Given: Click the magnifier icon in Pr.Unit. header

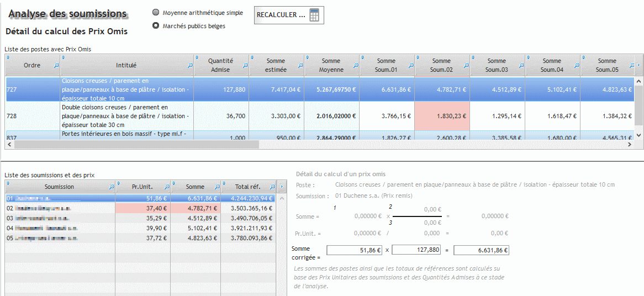Looking at the screenshot, I should click(167, 187).
